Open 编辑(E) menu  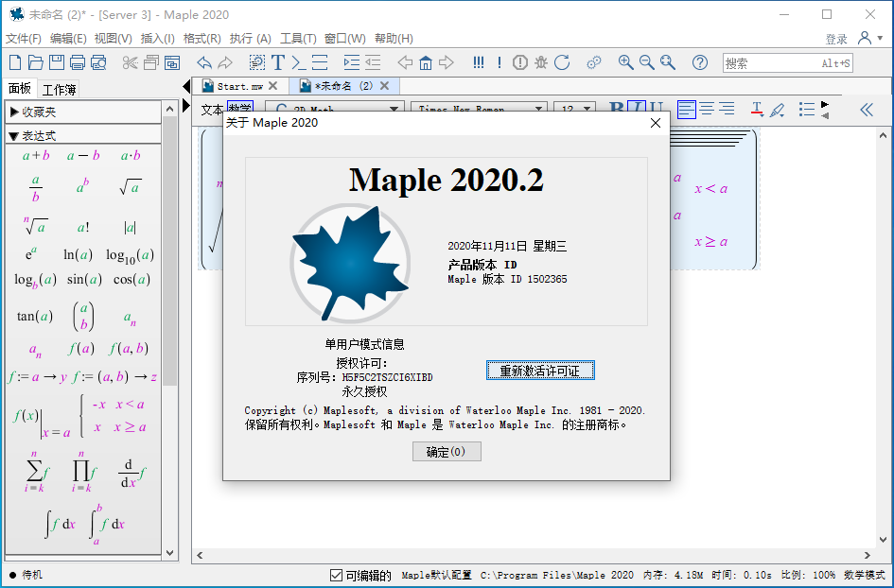(68, 38)
